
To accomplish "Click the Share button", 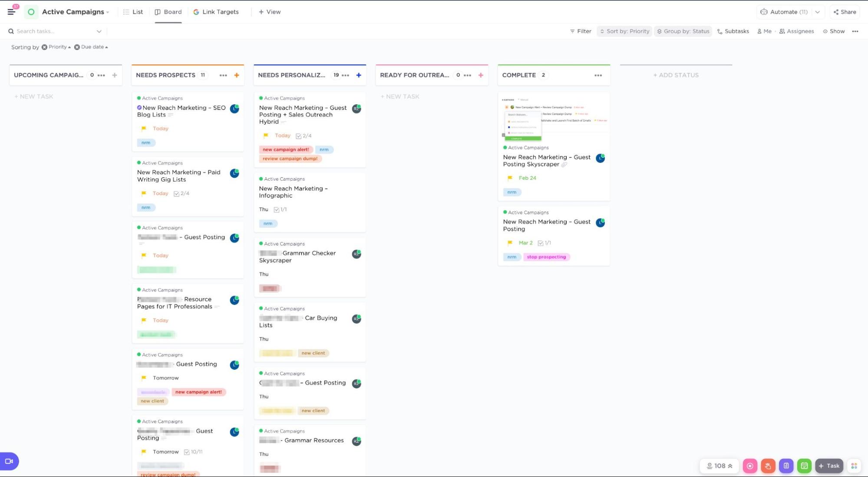I will tap(845, 12).
